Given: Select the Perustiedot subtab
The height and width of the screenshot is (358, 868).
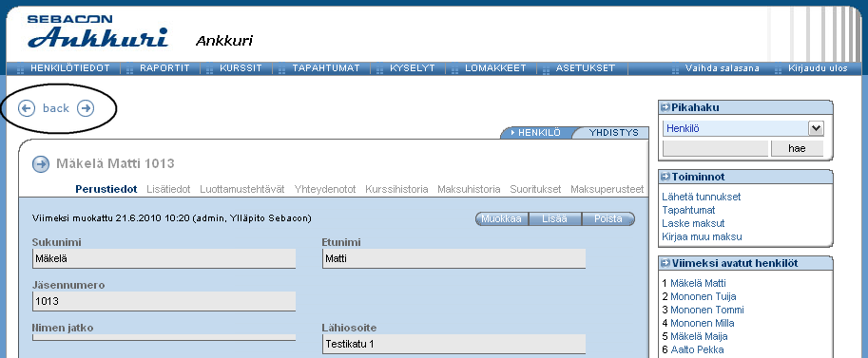Looking at the screenshot, I should 106,189.
